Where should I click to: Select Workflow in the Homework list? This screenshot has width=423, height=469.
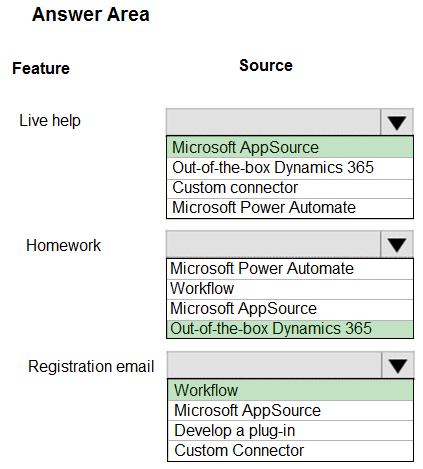click(x=290, y=289)
